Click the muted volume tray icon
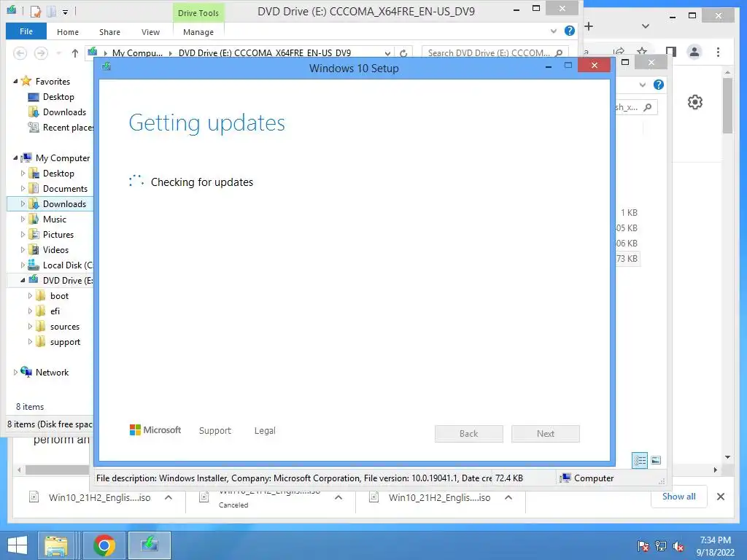 [678, 546]
